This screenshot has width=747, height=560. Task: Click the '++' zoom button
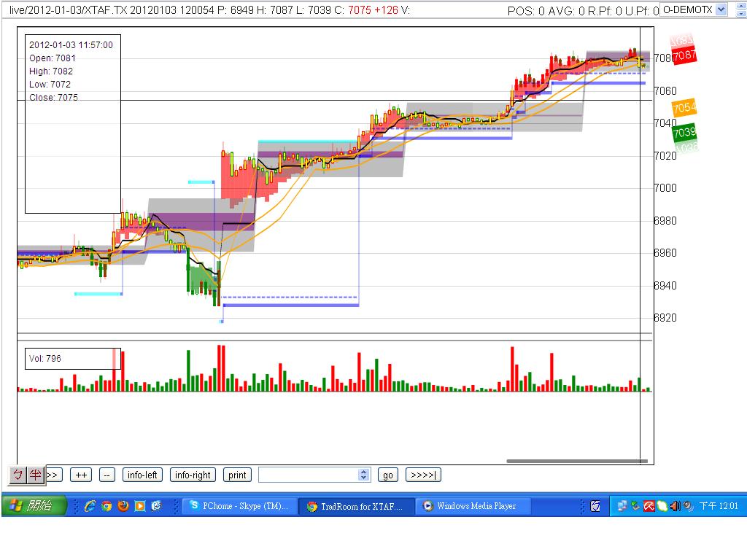[81, 475]
